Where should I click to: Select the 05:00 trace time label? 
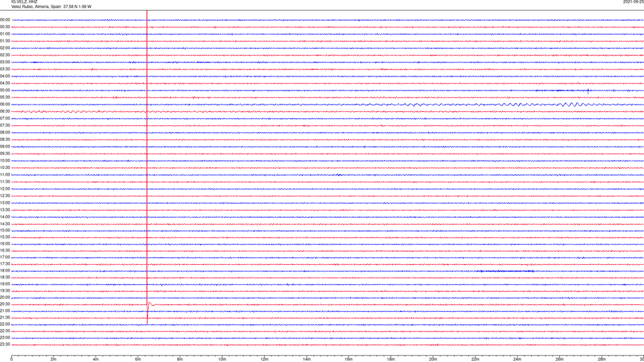[5, 90]
